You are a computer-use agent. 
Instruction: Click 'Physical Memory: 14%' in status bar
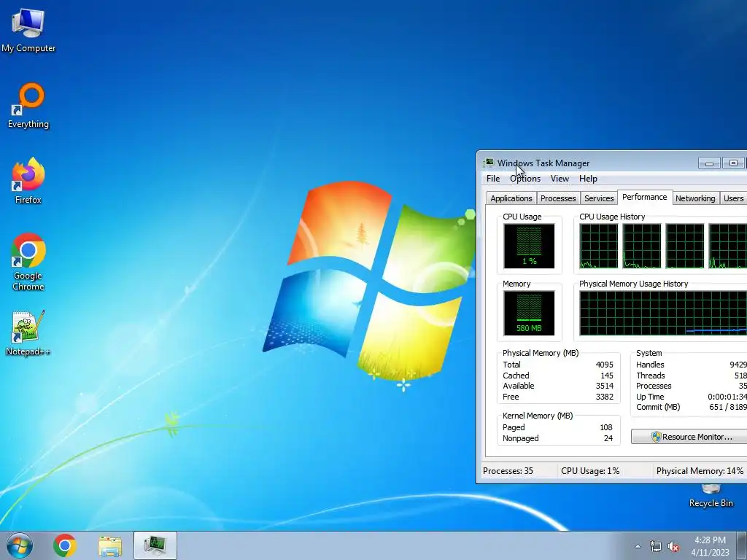(700, 471)
